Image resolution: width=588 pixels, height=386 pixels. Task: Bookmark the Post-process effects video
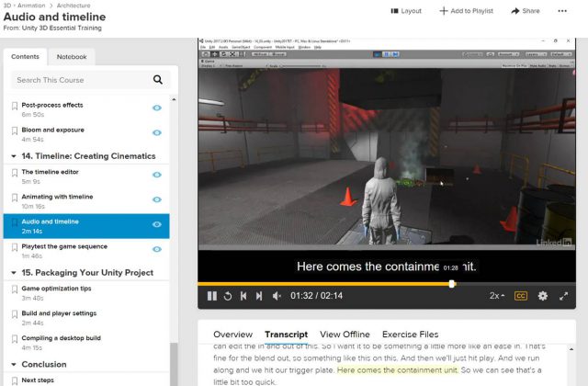click(15, 106)
